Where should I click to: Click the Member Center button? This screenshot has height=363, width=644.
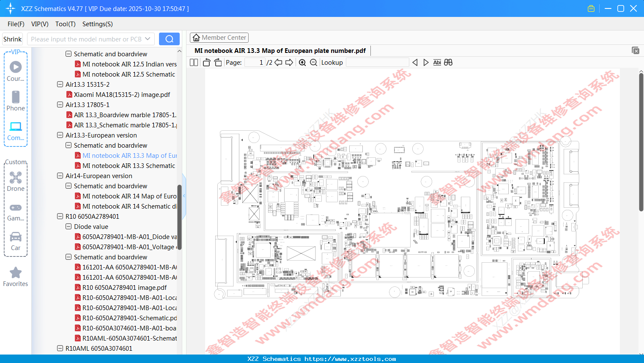pyautogui.click(x=219, y=38)
